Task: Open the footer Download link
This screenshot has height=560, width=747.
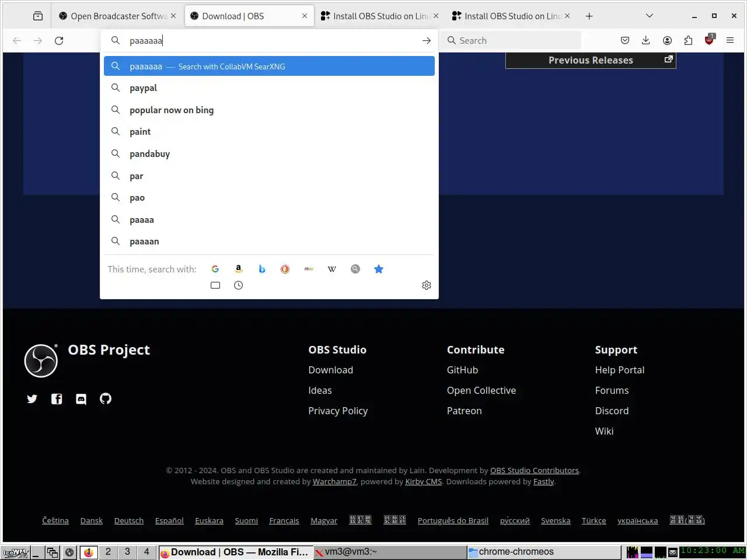Action: click(330, 370)
